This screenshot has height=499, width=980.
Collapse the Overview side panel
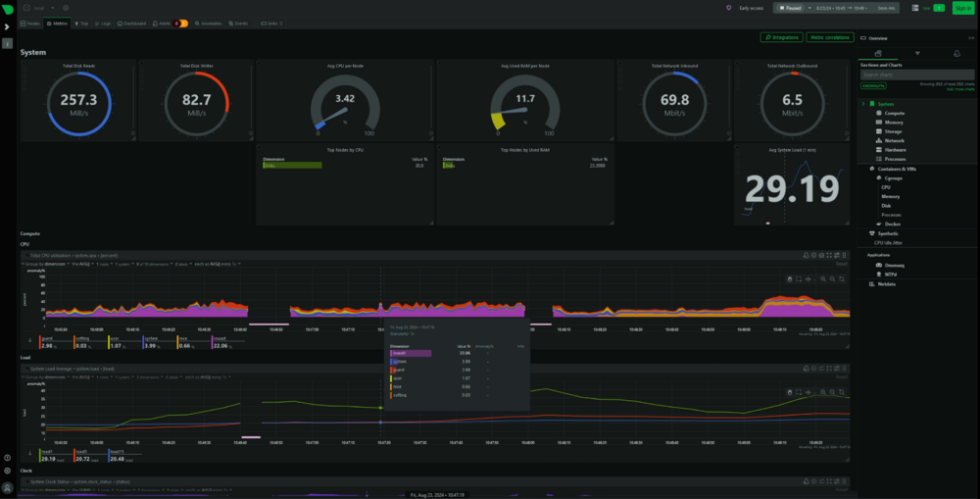click(x=971, y=38)
